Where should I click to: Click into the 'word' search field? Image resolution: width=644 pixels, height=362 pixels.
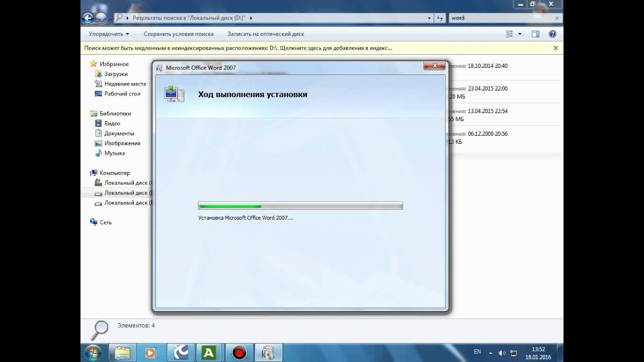pyautogui.click(x=501, y=18)
